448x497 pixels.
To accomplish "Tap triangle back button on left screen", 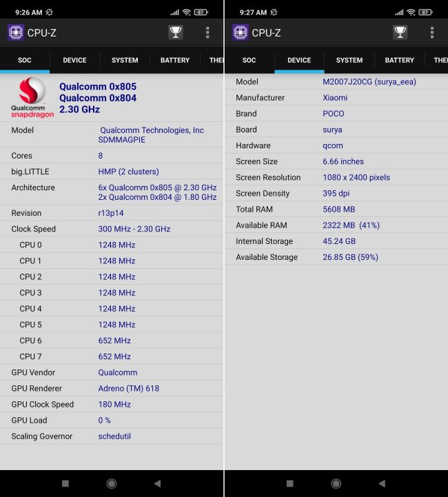I will [157, 483].
